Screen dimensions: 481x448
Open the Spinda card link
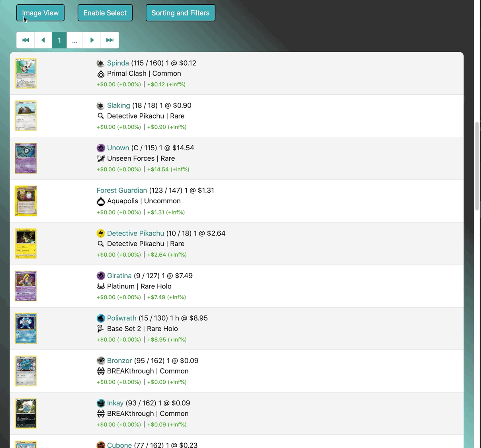click(118, 63)
